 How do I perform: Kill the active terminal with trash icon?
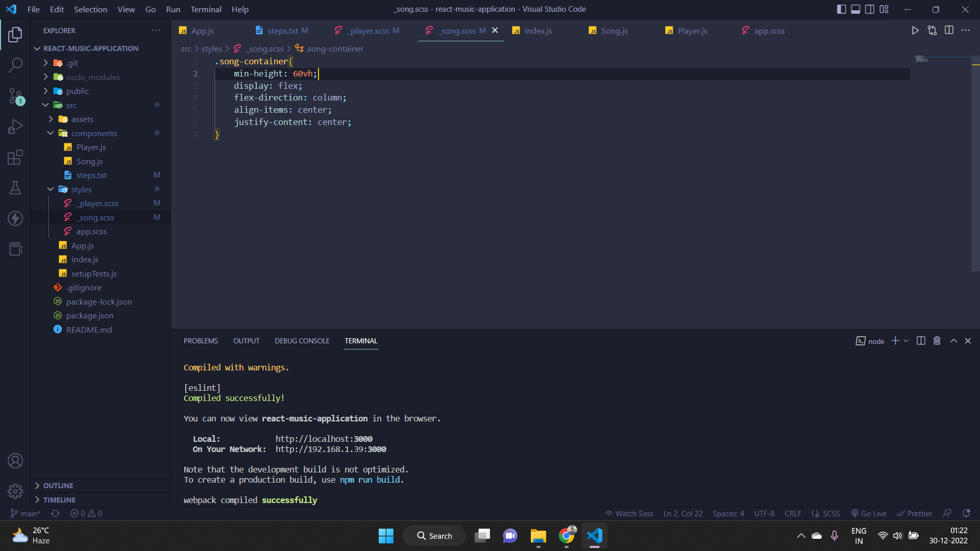[937, 340]
